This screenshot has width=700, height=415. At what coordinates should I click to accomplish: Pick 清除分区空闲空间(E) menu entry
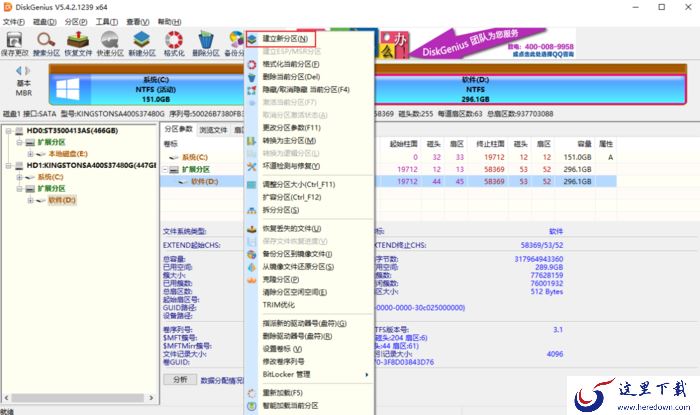pyautogui.click(x=295, y=292)
